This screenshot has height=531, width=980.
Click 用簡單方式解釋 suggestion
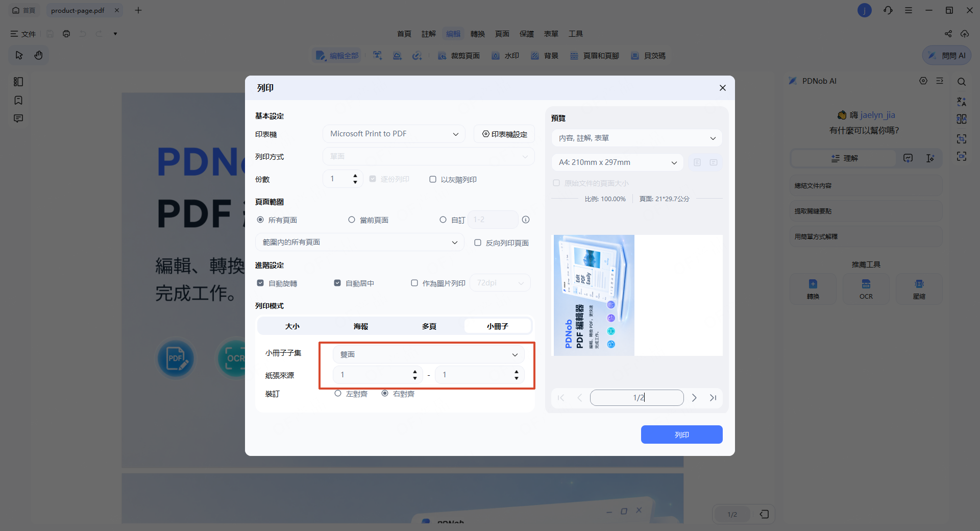point(866,236)
